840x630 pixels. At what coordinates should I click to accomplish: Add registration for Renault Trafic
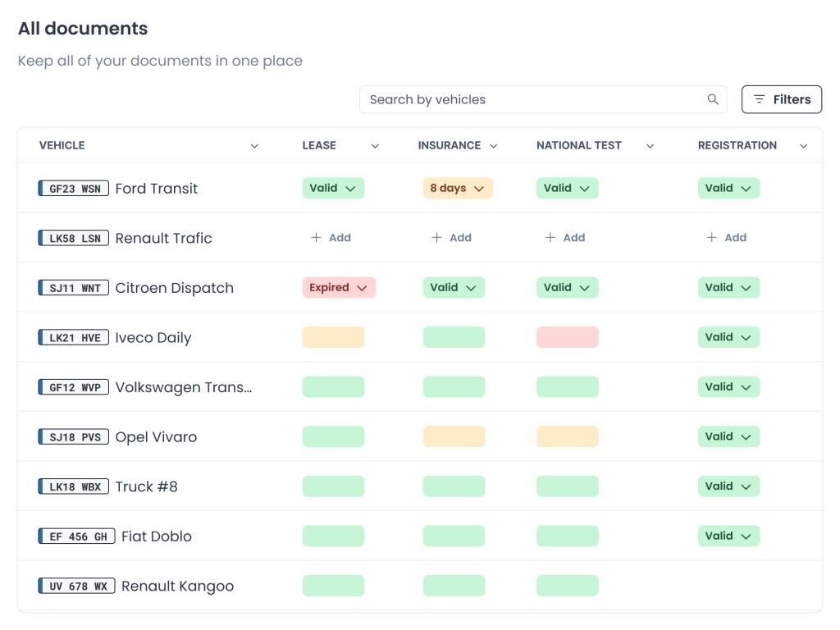click(x=726, y=238)
